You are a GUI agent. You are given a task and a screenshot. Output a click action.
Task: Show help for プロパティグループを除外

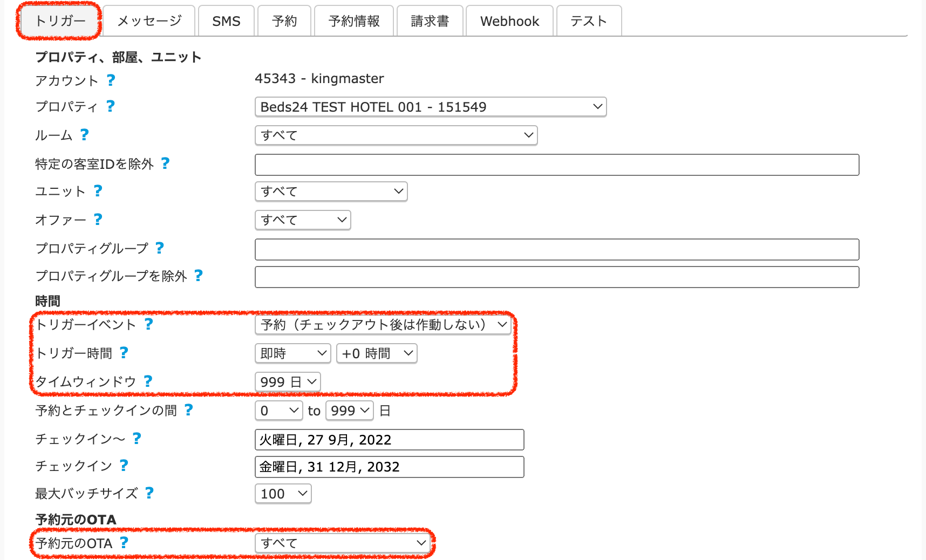(x=198, y=275)
